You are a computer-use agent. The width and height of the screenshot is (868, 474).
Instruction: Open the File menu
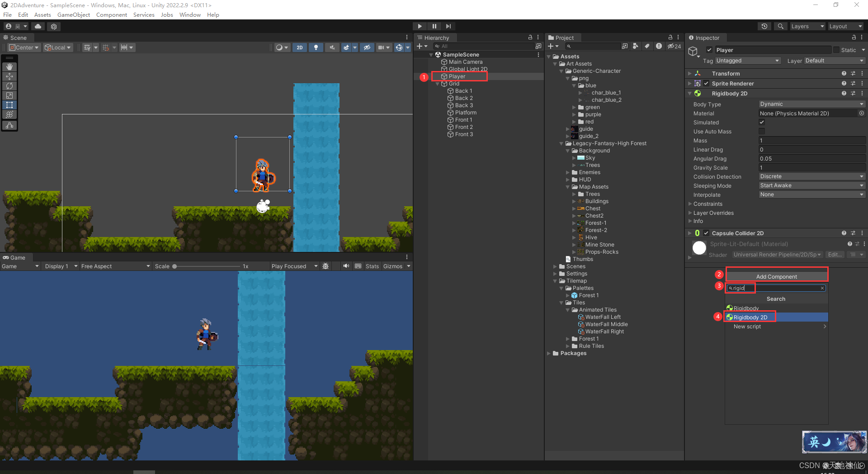(x=8, y=15)
